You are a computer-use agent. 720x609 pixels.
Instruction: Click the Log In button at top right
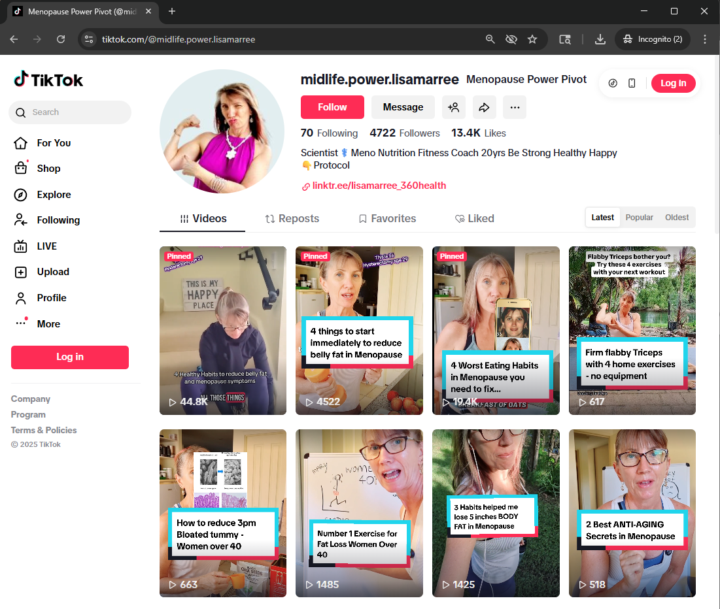(x=673, y=83)
